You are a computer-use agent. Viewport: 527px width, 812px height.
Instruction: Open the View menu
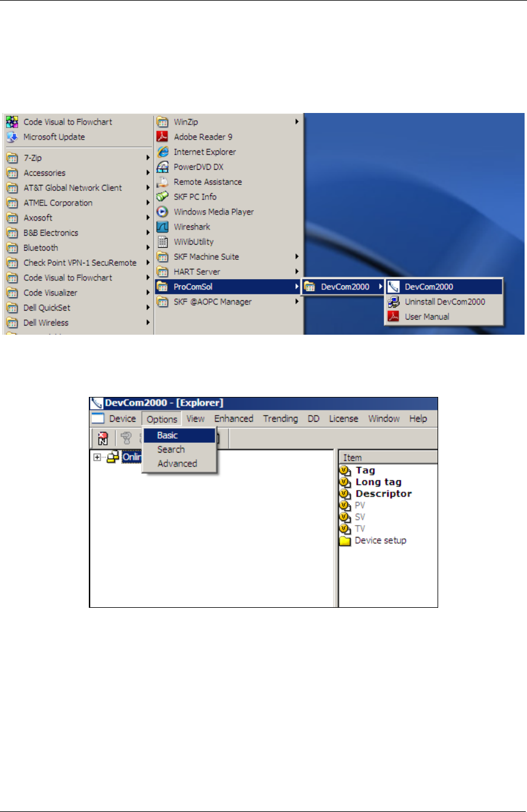(196, 419)
